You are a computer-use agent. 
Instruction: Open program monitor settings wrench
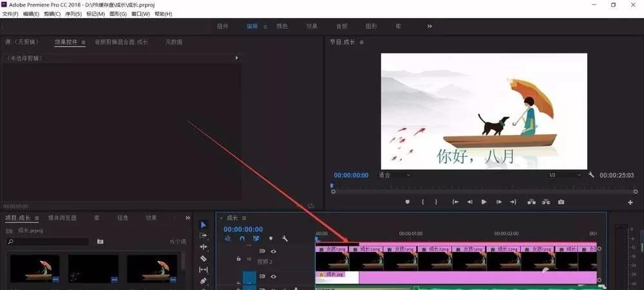tap(591, 175)
